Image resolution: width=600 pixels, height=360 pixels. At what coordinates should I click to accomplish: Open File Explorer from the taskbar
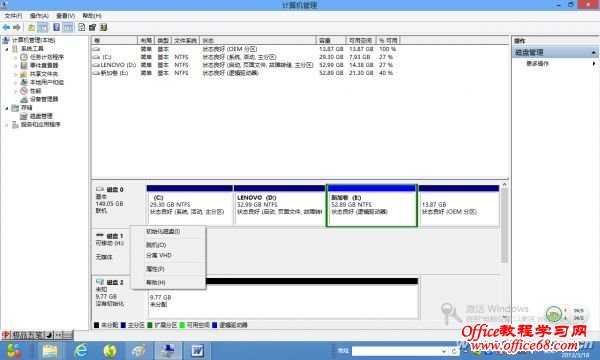[50, 350]
